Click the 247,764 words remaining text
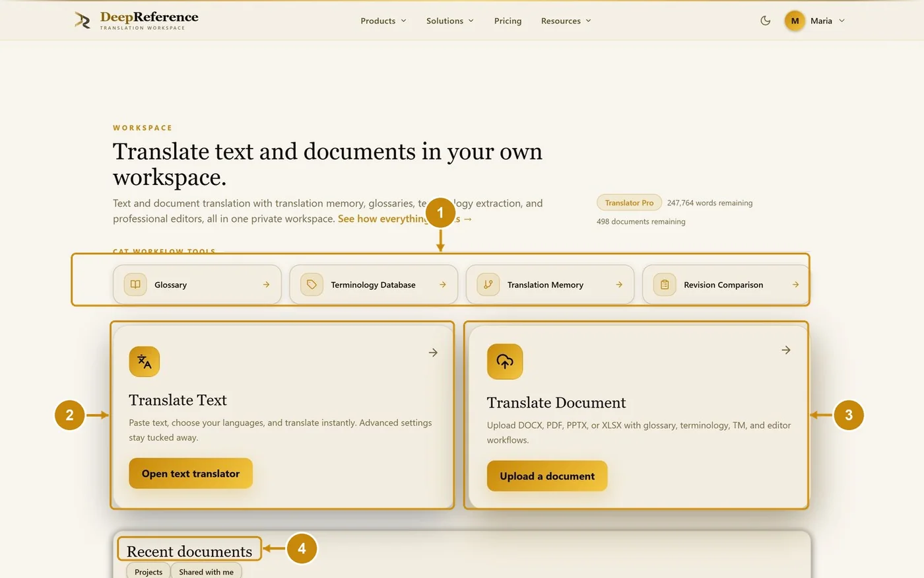 pyautogui.click(x=709, y=203)
